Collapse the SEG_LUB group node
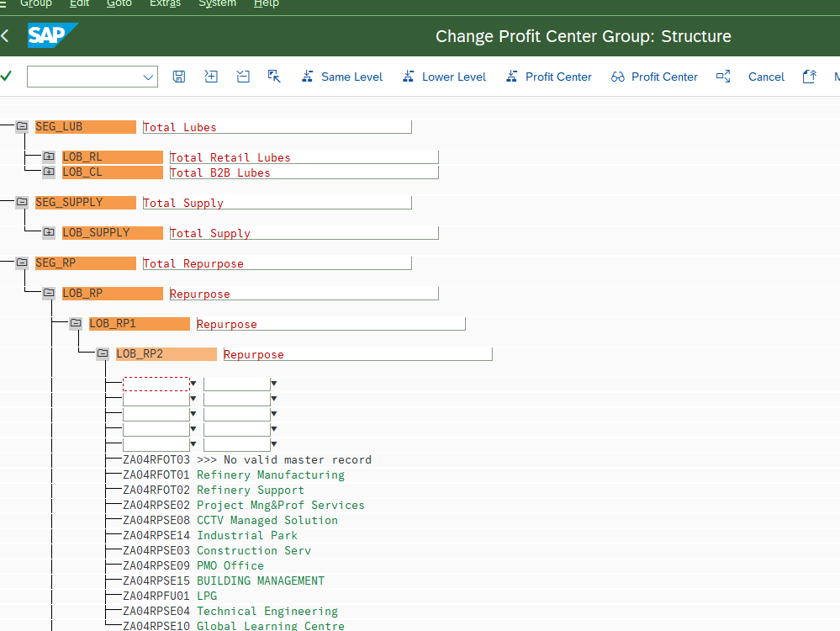Screen dimensions: 840x631 [22, 127]
